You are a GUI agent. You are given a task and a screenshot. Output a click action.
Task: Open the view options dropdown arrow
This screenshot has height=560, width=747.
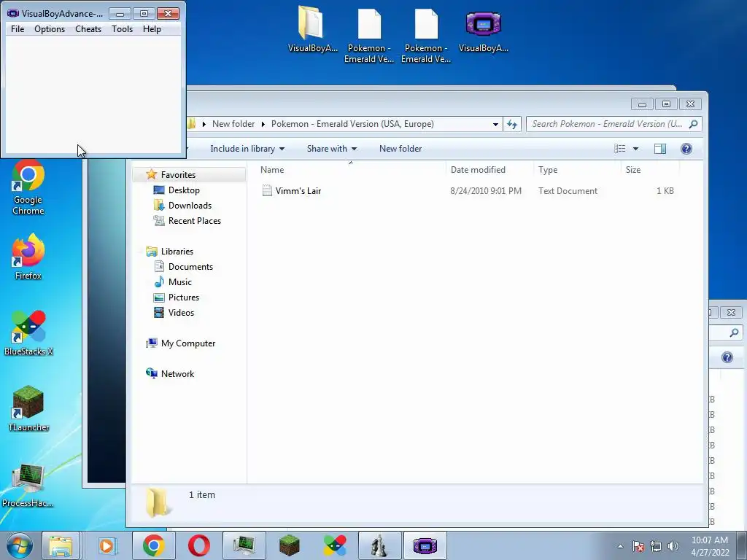(x=635, y=149)
